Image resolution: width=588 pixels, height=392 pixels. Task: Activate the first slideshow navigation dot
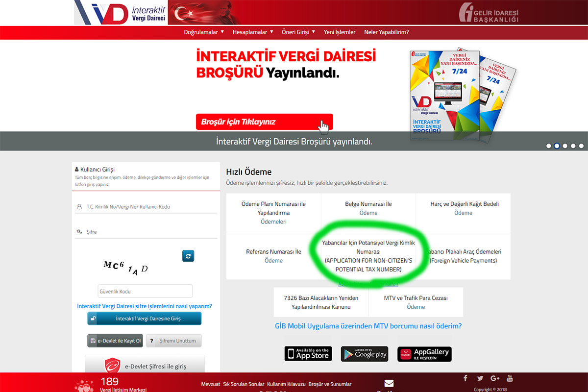coord(549,145)
